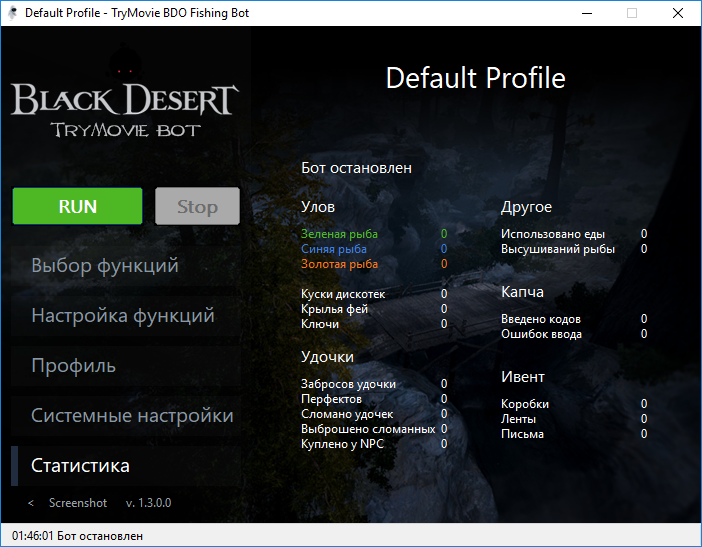
Task: Close the TryMovie BDO Fishing Bot window
Action: pyautogui.click(x=678, y=13)
